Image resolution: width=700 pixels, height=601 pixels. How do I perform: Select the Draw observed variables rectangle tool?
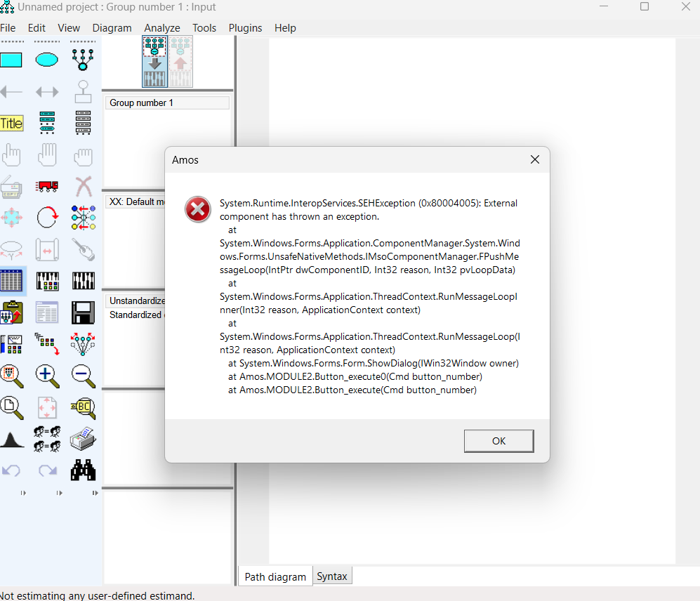pos(11,60)
